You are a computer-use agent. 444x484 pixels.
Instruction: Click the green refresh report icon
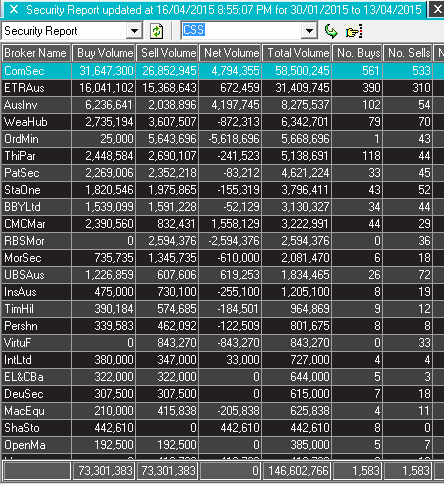[x=156, y=31]
